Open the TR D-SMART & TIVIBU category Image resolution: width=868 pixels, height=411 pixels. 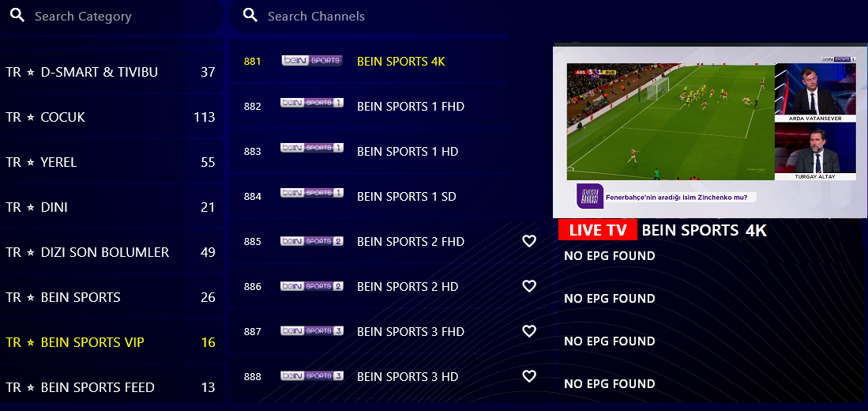[x=112, y=72]
